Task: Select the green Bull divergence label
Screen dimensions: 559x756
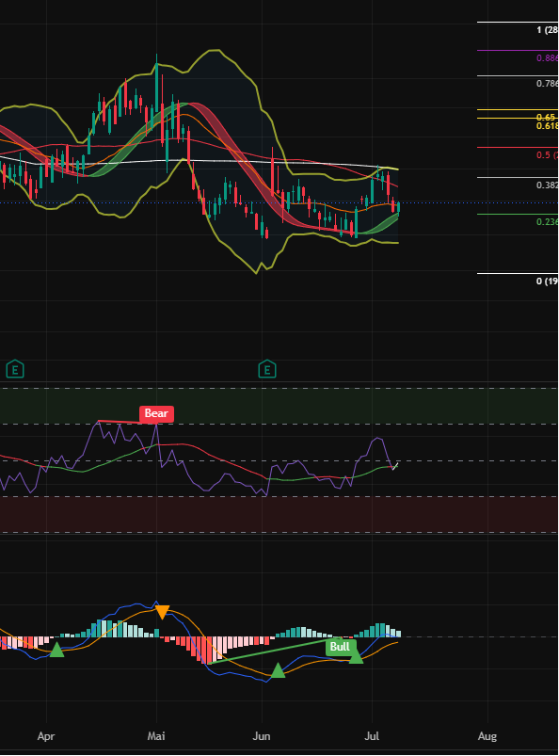Action: tap(341, 647)
